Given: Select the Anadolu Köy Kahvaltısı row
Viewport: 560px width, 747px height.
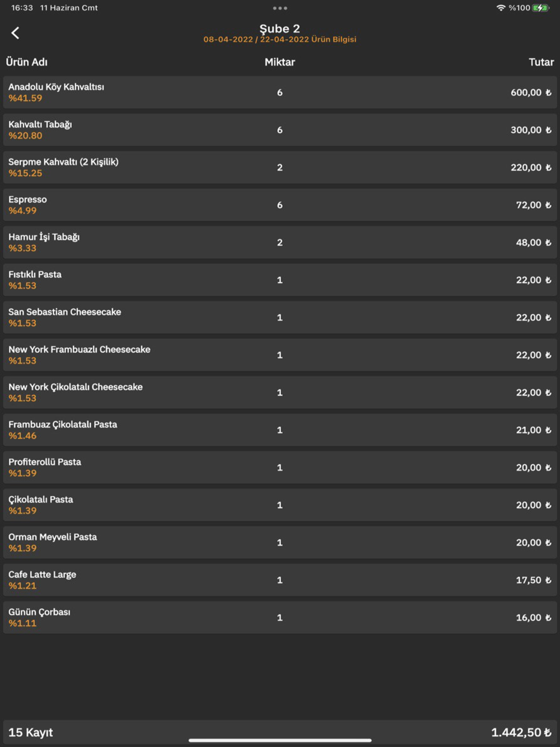Looking at the screenshot, I should [279, 92].
